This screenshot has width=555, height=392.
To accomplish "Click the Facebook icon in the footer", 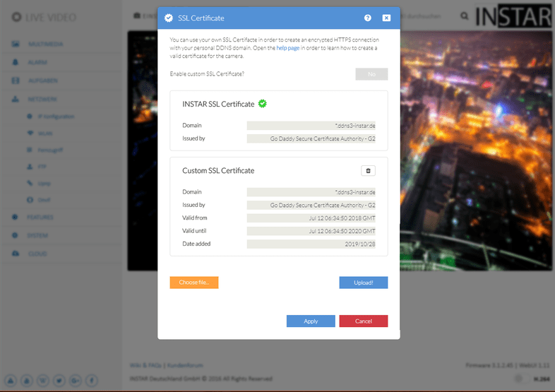I will click(x=92, y=381).
